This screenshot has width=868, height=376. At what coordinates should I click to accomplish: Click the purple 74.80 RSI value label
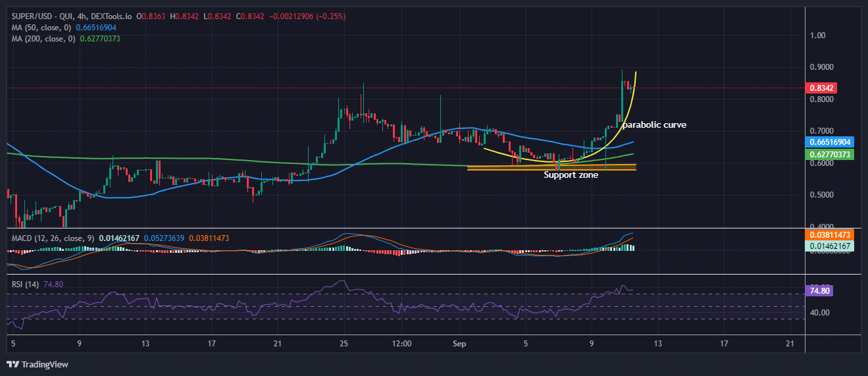[819, 290]
